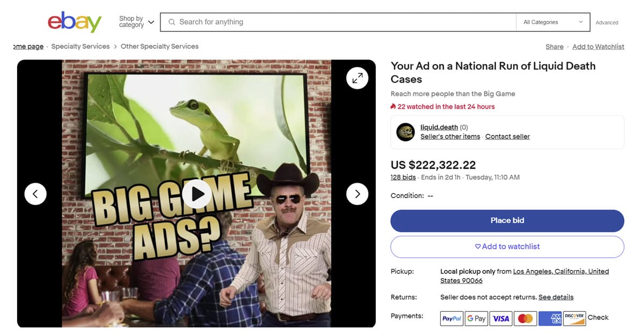Open the Specialty Services breadcrumb
The height and width of the screenshot is (336, 644).
[80, 47]
